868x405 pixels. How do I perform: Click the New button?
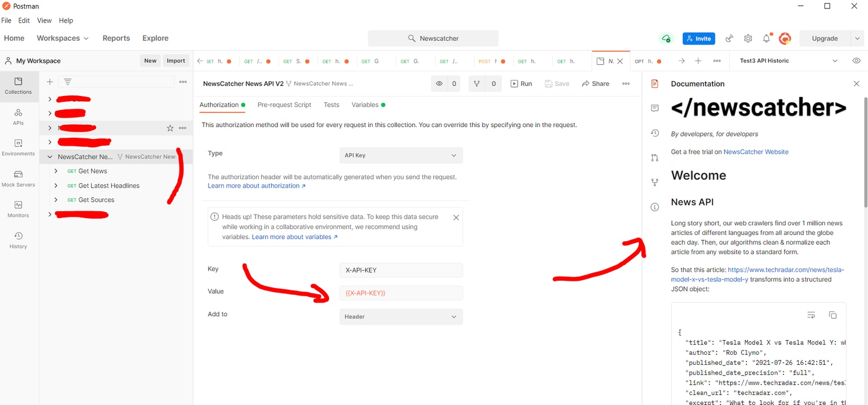(150, 61)
